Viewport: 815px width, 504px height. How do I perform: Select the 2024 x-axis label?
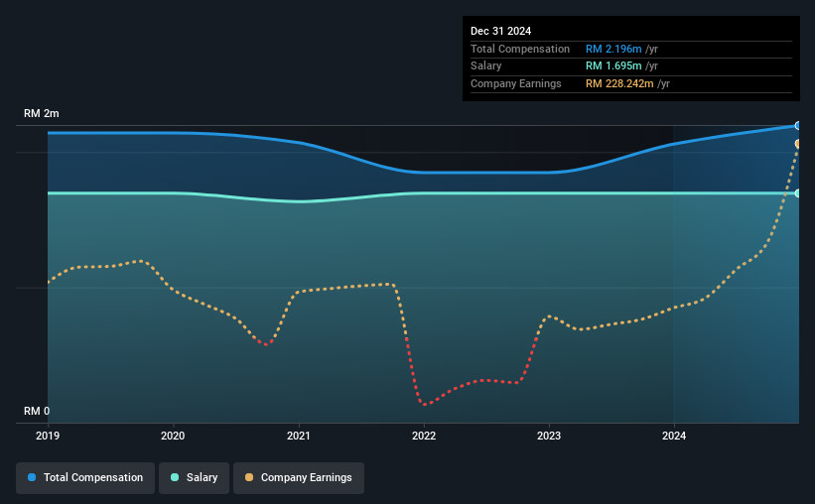point(674,436)
